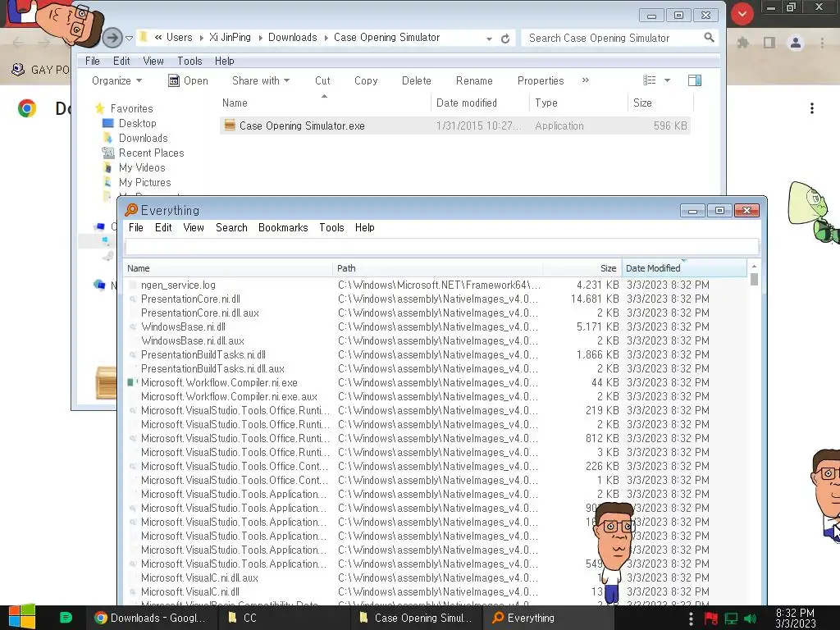Image resolution: width=840 pixels, height=630 pixels.
Task: Click the Everything search input field
Action: 442,246
